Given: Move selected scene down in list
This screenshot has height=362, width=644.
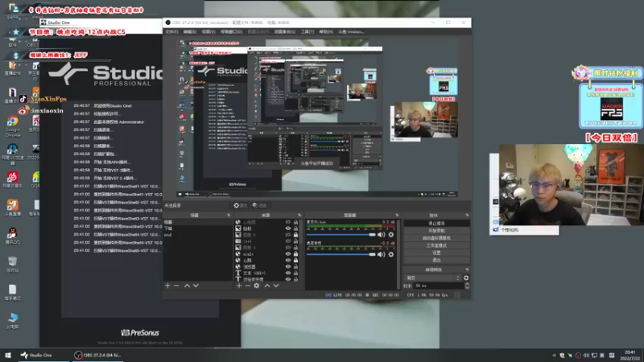Looking at the screenshot, I should pos(196,286).
